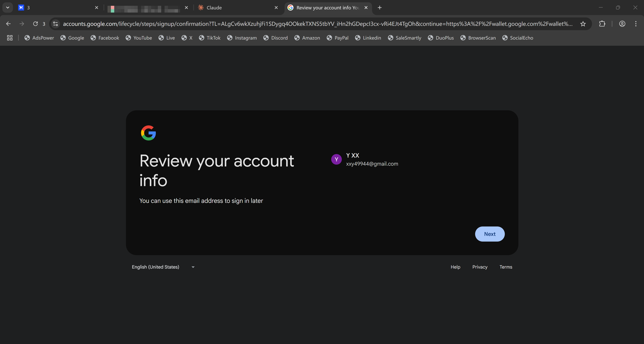Open the Amazon bookmark

point(307,38)
